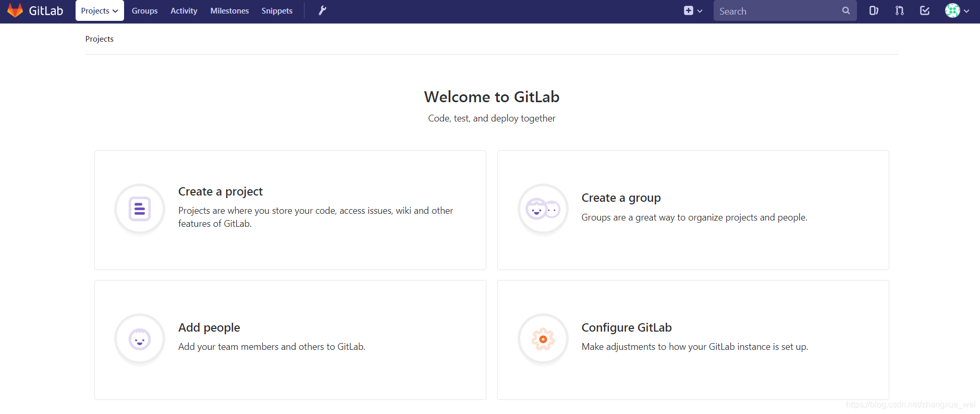This screenshot has height=414, width=980.
Task: Open Milestones in the navbar
Action: pos(229,11)
